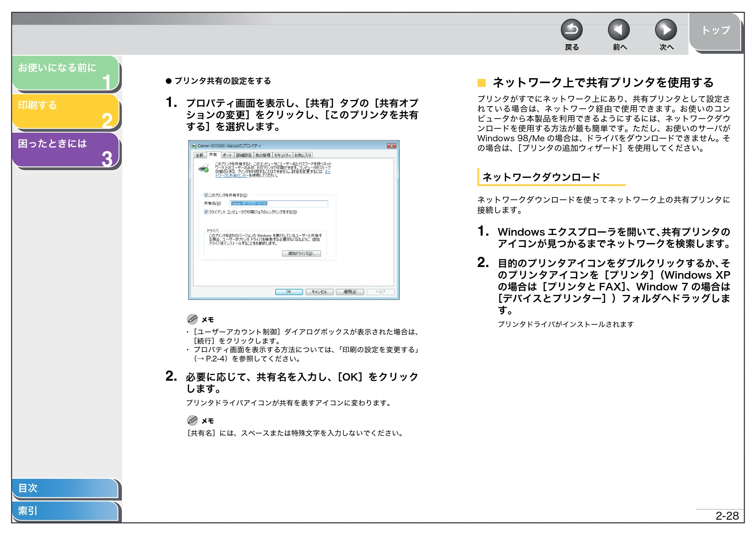This screenshot has height=534, width=756.
Task: Click the 戻る (back) arrow icon
Action: [x=572, y=30]
